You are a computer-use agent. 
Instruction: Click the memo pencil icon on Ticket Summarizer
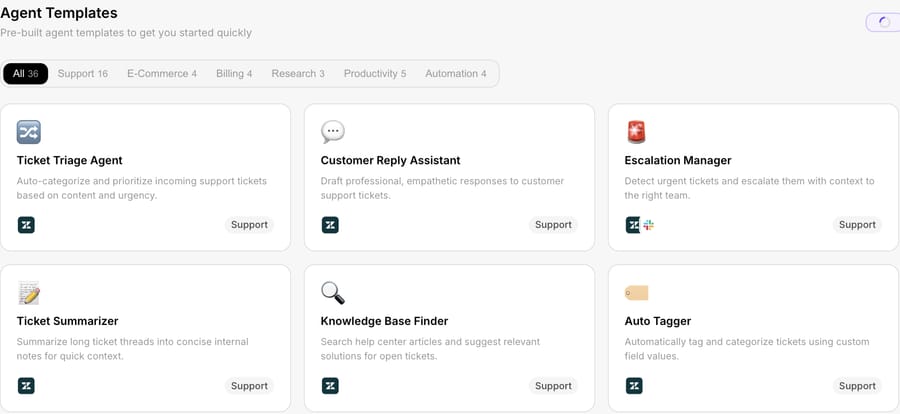(29, 293)
